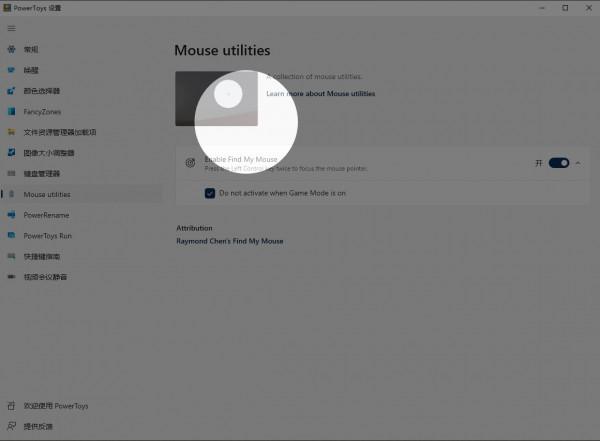
Task: Click 提供反馈 (Give feedback) at bottom
Action: pyautogui.click(x=38, y=426)
